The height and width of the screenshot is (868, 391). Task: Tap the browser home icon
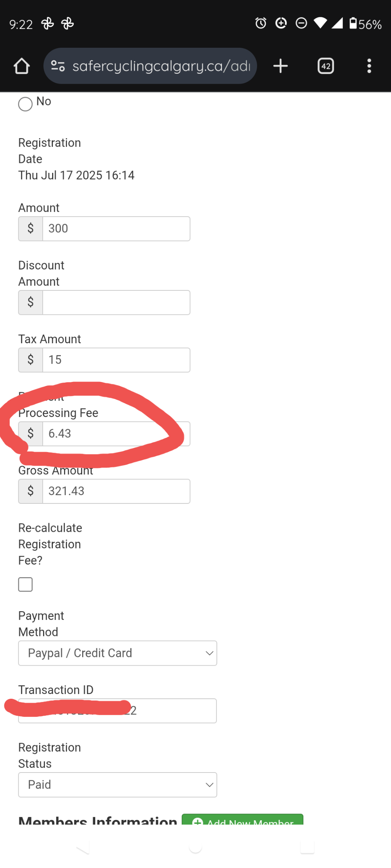22,66
